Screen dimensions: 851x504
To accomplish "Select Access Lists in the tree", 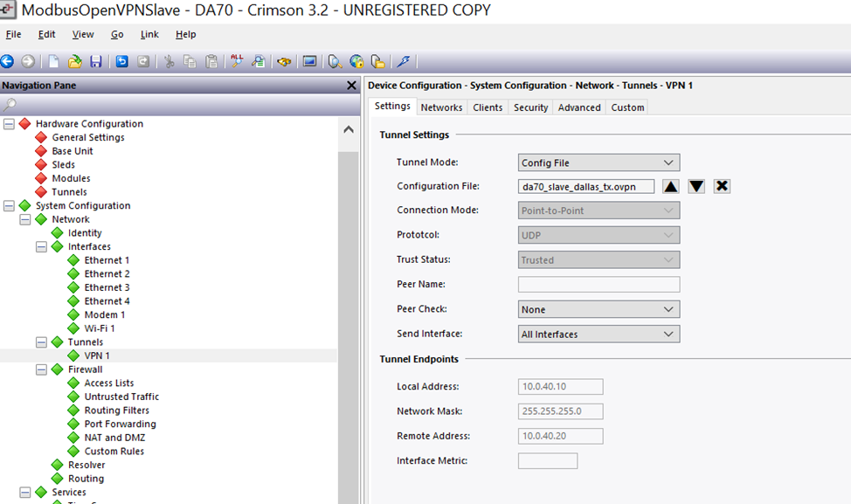I will pos(108,383).
